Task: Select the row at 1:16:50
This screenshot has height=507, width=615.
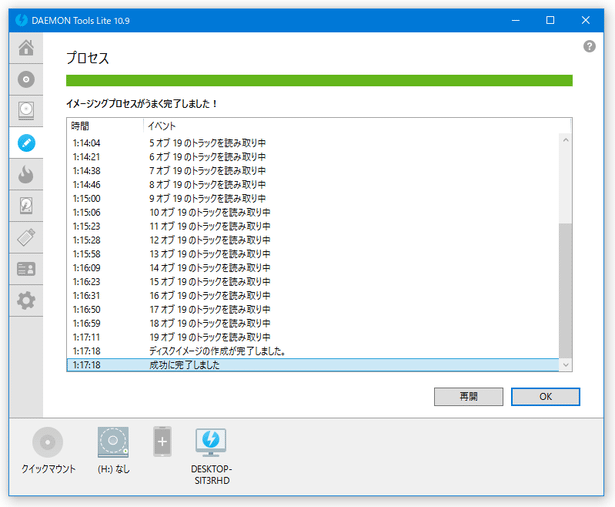Action: [313, 309]
